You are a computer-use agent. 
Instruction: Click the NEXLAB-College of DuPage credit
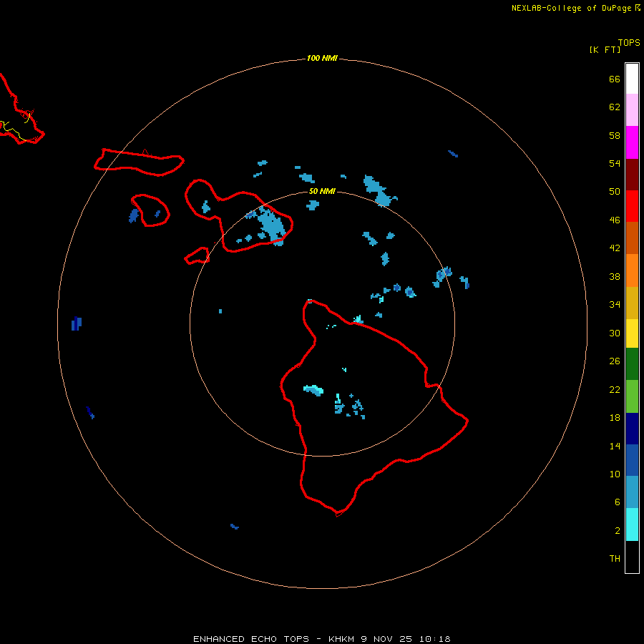(575, 8)
